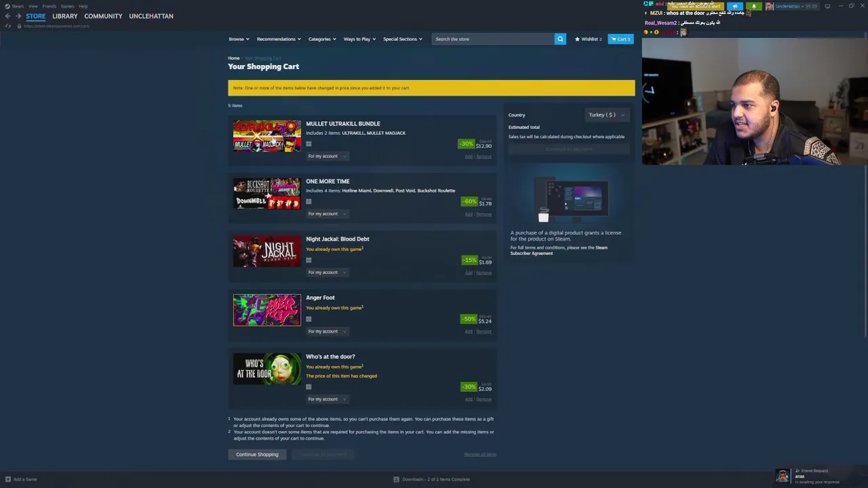Click the blue announcements megaphone icon
Viewport: 868px width, 488px height.
735,6
